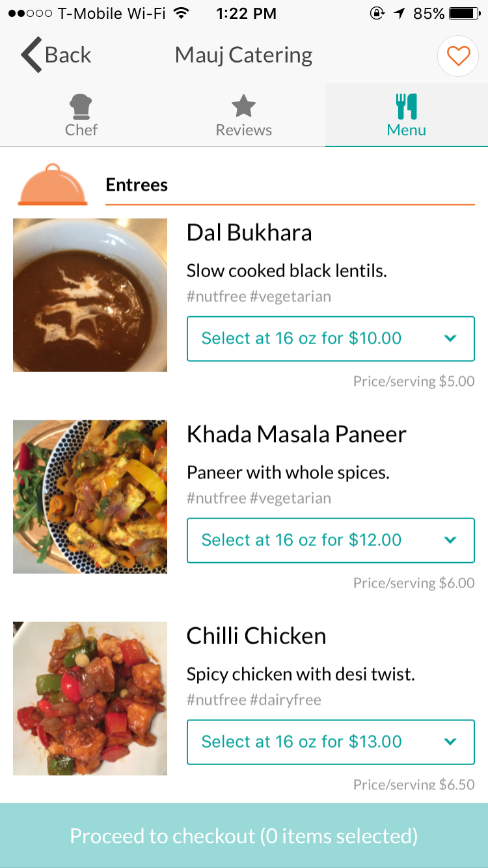The image size is (488, 868).
Task: Tap the Chilli Chicken dish image
Action: pos(90,699)
